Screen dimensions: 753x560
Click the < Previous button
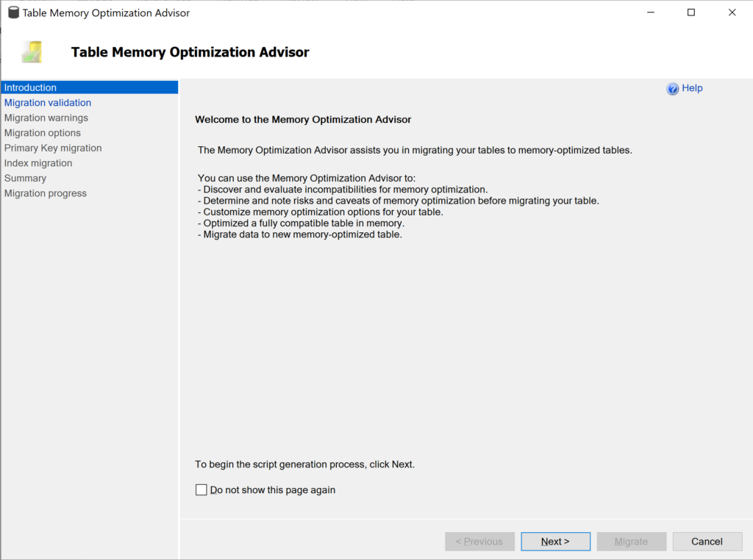[x=479, y=542]
